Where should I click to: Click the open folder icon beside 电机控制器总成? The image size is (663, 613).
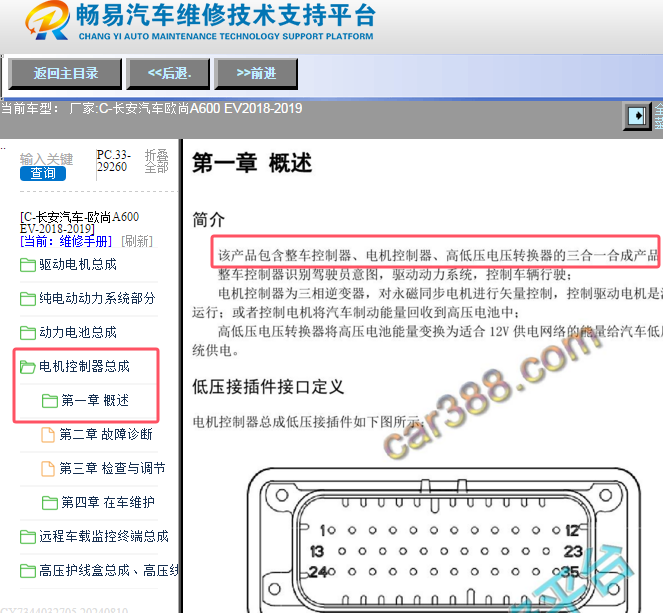click(28, 367)
